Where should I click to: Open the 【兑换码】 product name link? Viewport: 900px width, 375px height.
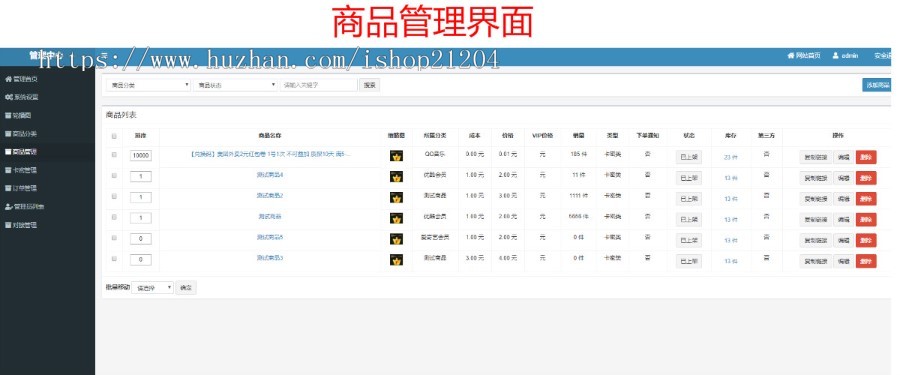(x=270, y=154)
